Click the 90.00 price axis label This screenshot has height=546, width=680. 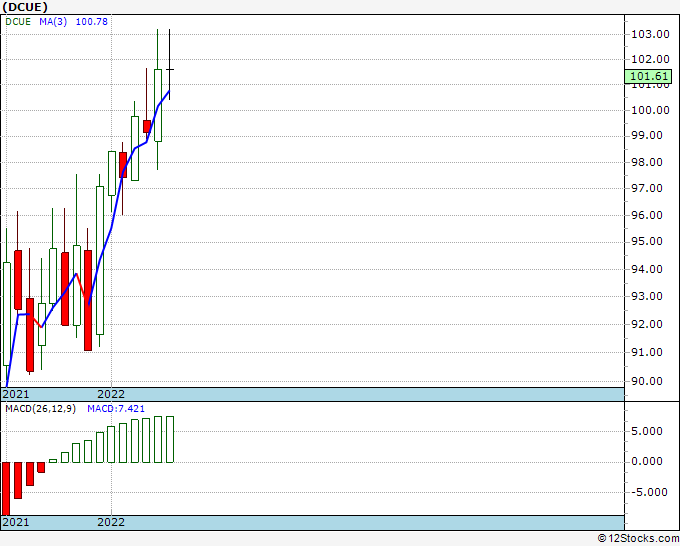click(647, 381)
